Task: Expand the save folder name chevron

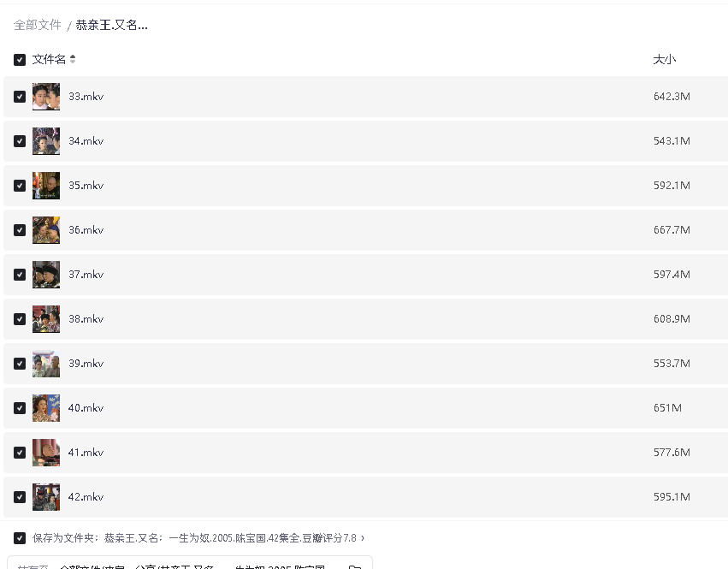Action: click(x=363, y=538)
